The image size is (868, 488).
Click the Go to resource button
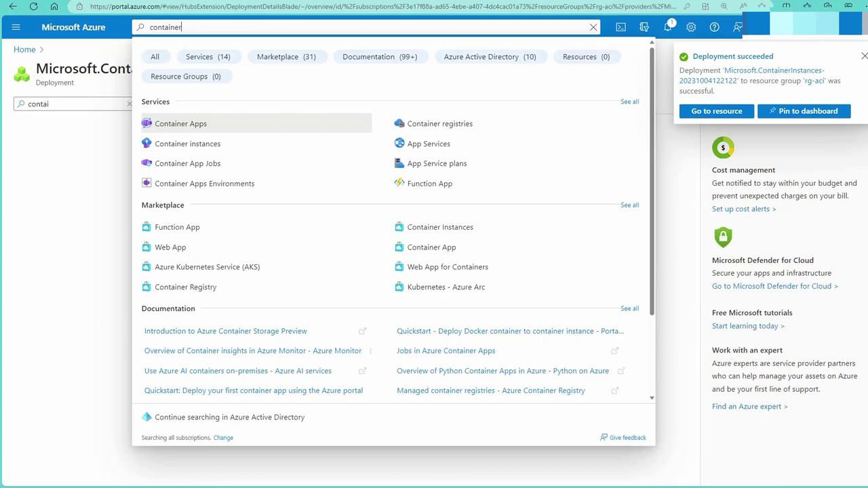click(x=717, y=111)
